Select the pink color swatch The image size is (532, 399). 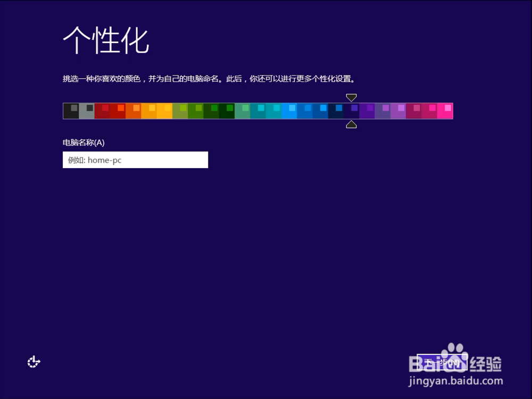pyautogui.click(x=430, y=111)
